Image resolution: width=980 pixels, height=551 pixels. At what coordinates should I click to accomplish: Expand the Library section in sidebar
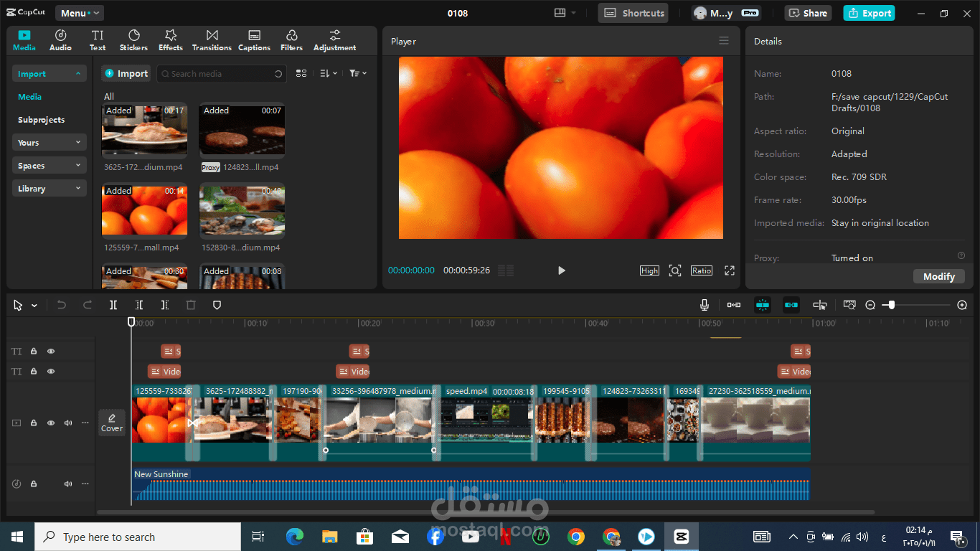[50, 189]
